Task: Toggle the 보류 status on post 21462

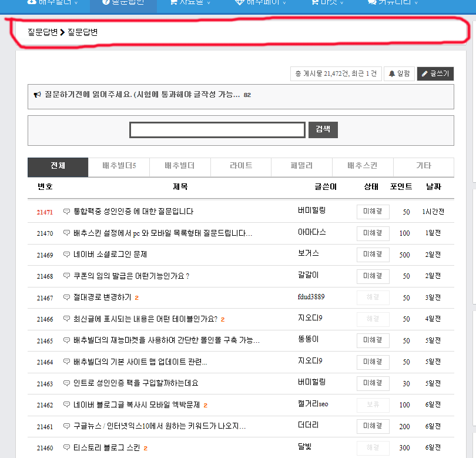Action: click(373, 405)
